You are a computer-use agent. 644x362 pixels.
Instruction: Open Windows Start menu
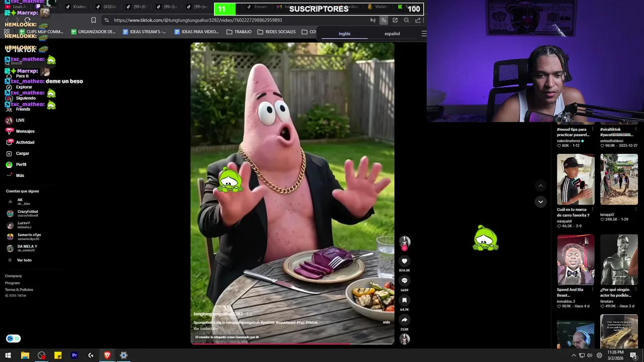click(8, 355)
